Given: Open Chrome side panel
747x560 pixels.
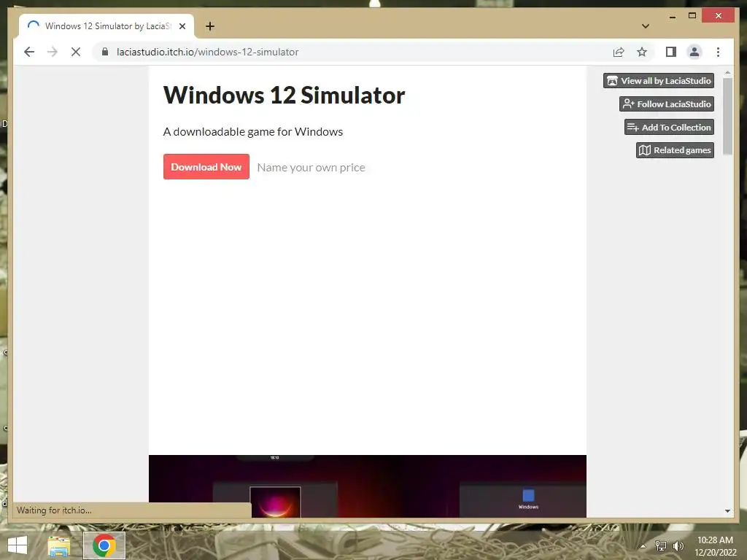Looking at the screenshot, I should (671, 52).
